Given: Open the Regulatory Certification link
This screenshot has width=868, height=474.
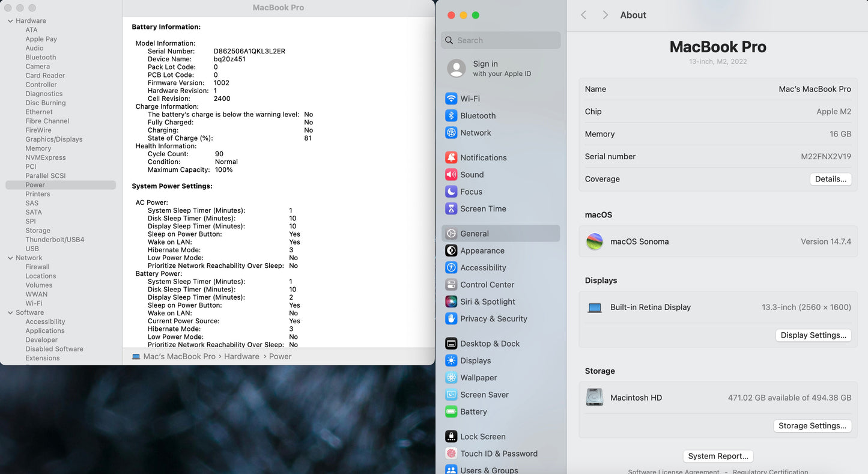Looking at the screenshot, I should 770,471.
